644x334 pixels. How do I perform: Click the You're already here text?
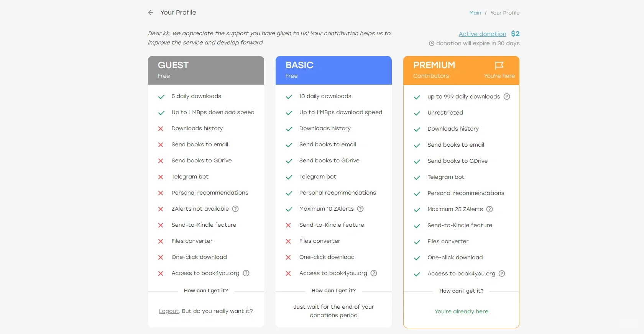click(x=461, y=311)
